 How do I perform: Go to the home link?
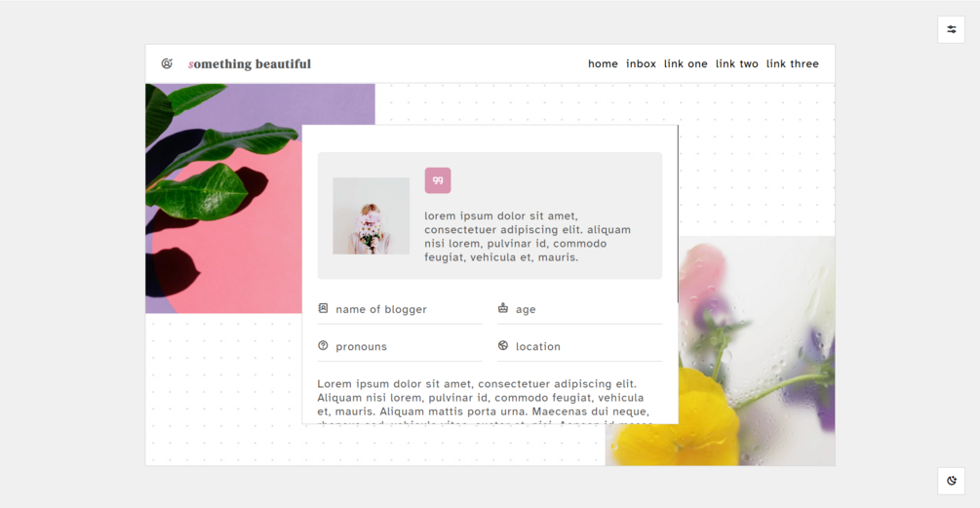pos(603,63)
